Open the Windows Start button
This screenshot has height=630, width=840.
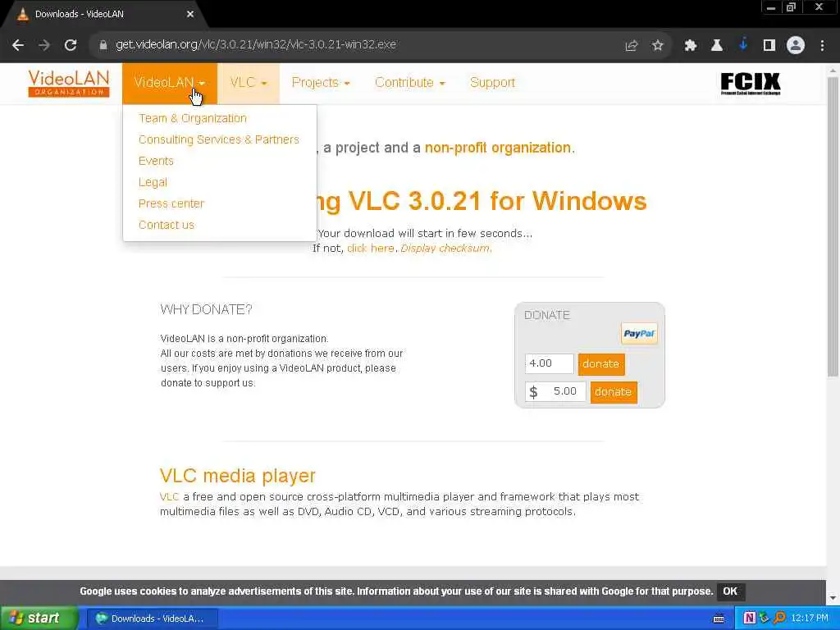[39, 619]
